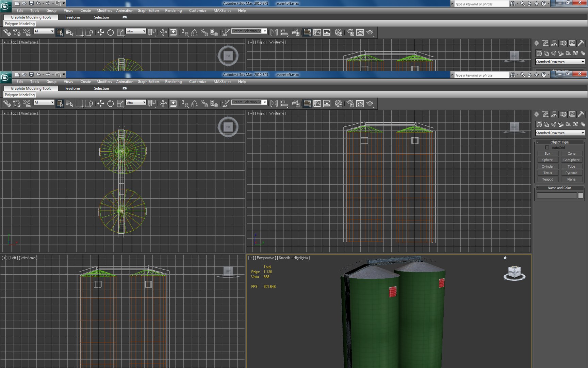Click Select by Name in lower toolbar
588x368 pixels.
pos(70,104)
